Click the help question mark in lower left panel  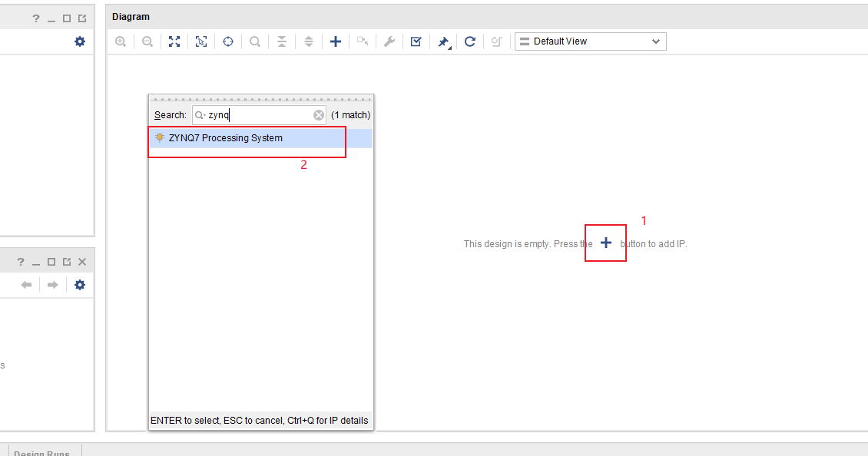point(21,262)
